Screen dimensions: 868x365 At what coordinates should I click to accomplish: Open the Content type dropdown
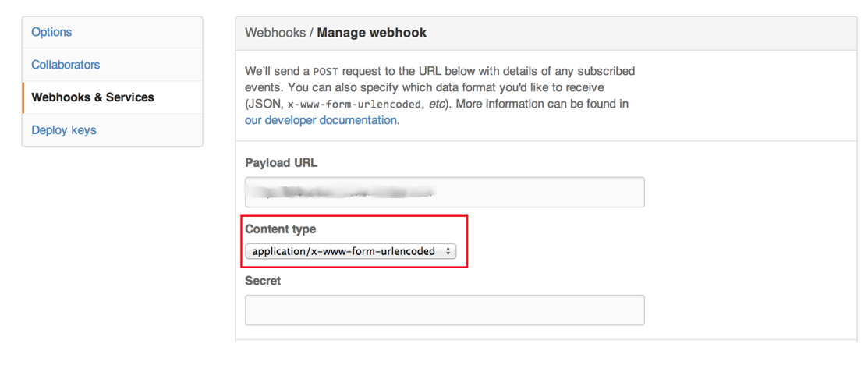tap(350, 251)
